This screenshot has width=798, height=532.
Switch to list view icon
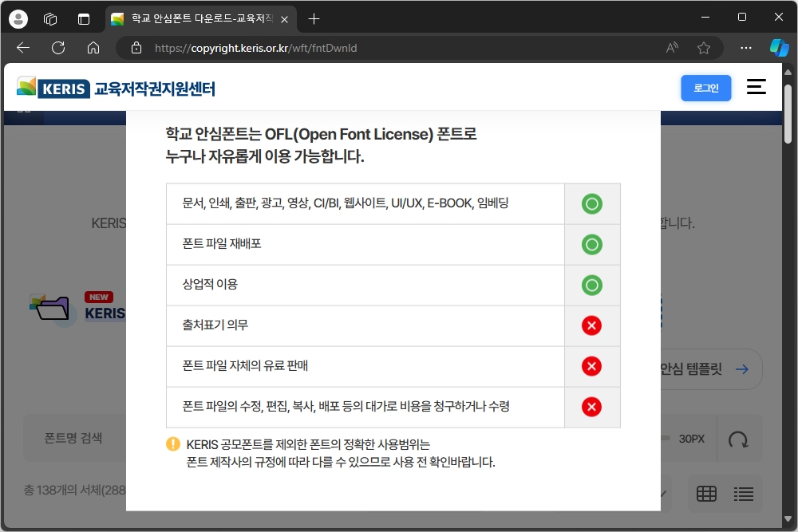pyautogui.click(x=744, y=494)
